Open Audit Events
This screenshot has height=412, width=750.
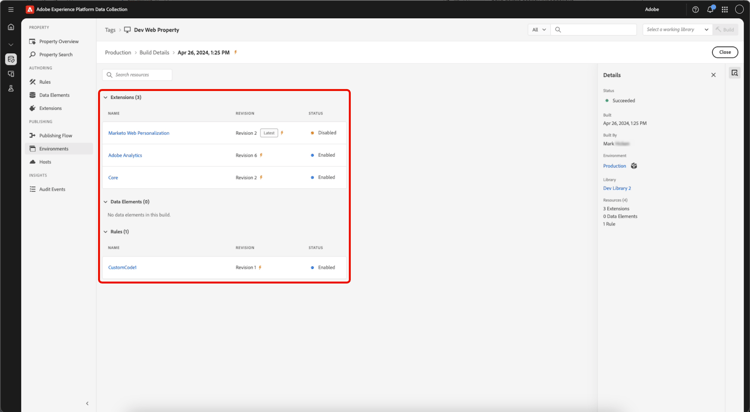52,189
